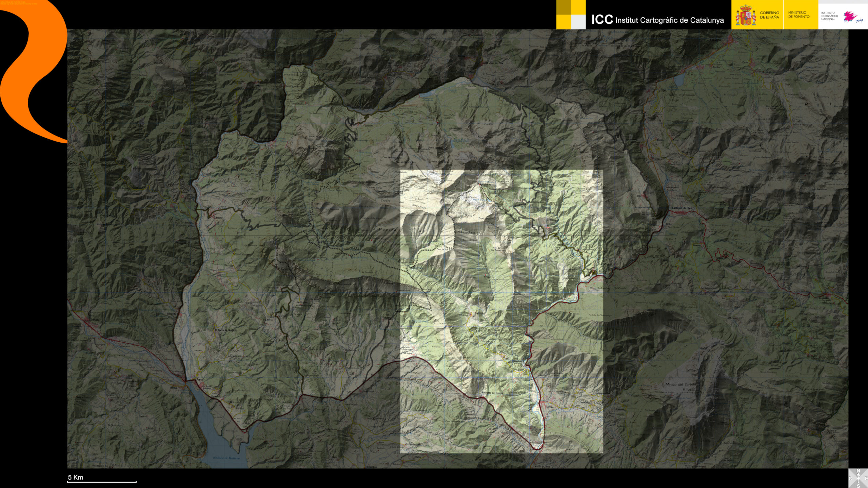
Task: Click the ICC yellow squares logo
Action: click(x=571, y=15)
